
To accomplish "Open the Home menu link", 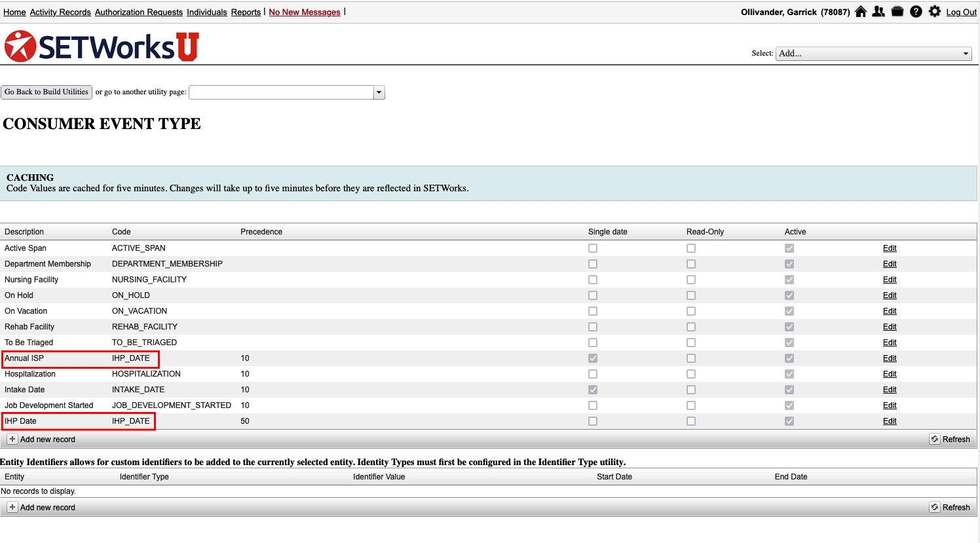I will coord(14,12).
